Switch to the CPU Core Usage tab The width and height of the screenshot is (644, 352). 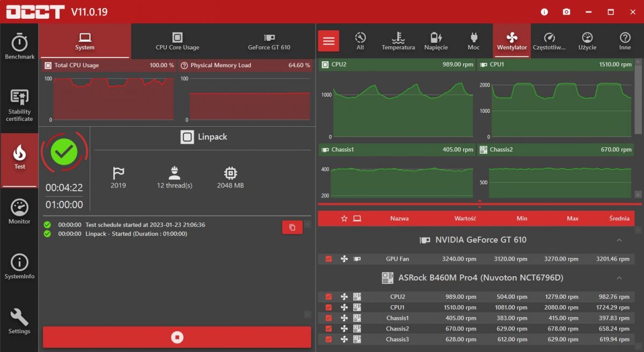click(177, 41)
